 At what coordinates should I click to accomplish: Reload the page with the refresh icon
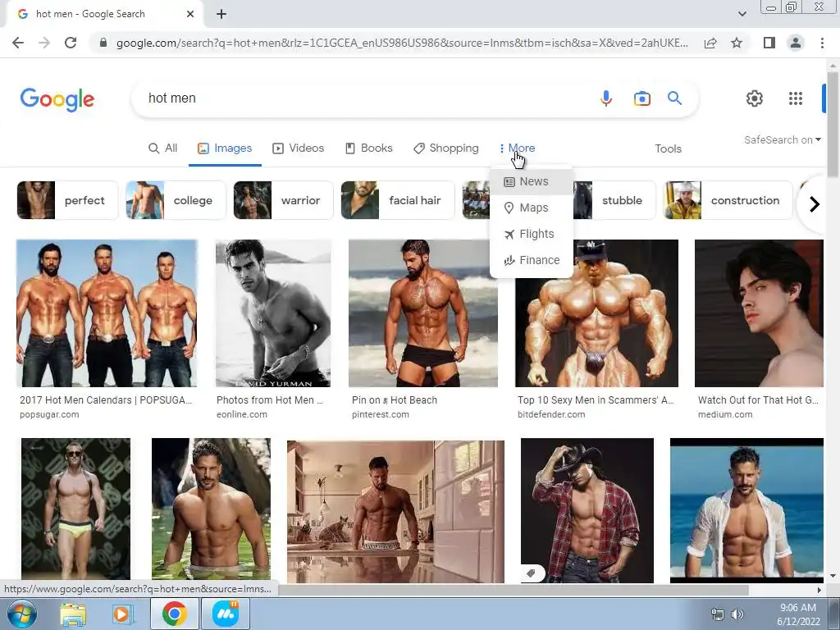pos(71,43)
